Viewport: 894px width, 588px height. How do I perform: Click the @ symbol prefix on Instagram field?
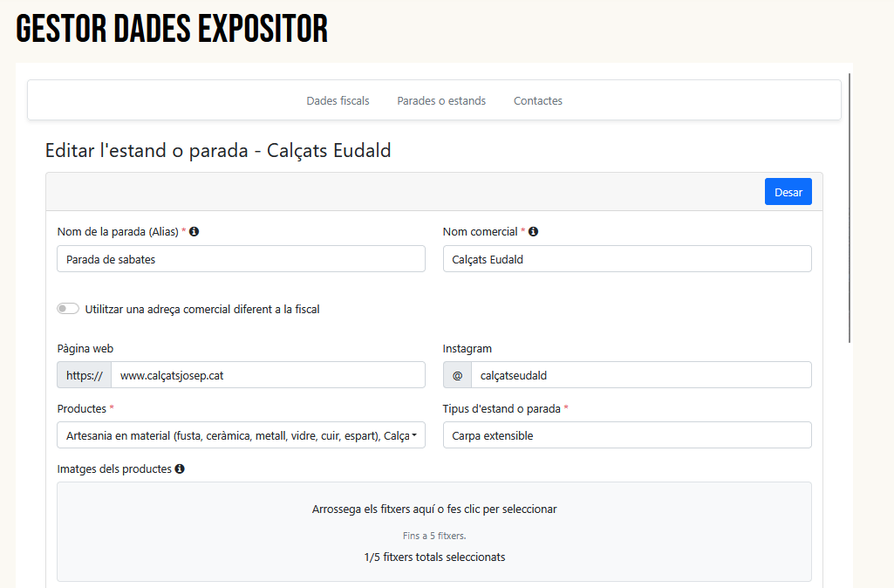457,375
